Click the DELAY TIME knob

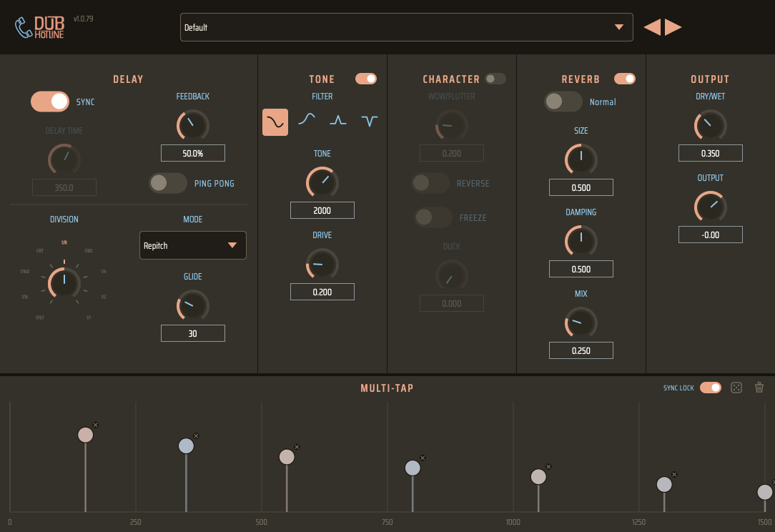pyautogui.click(x=64, y=159)
